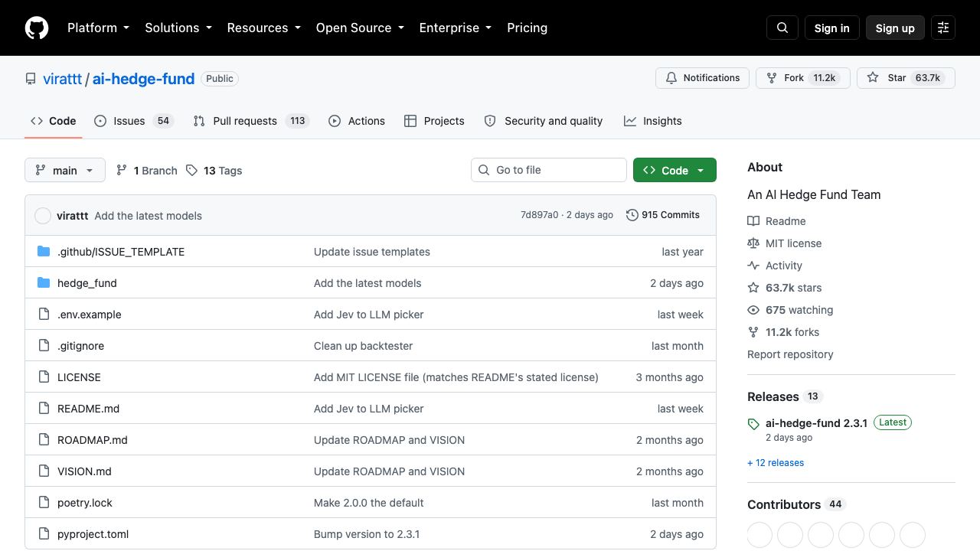
Task: Open the Pricing link
Action: point(528,28)
